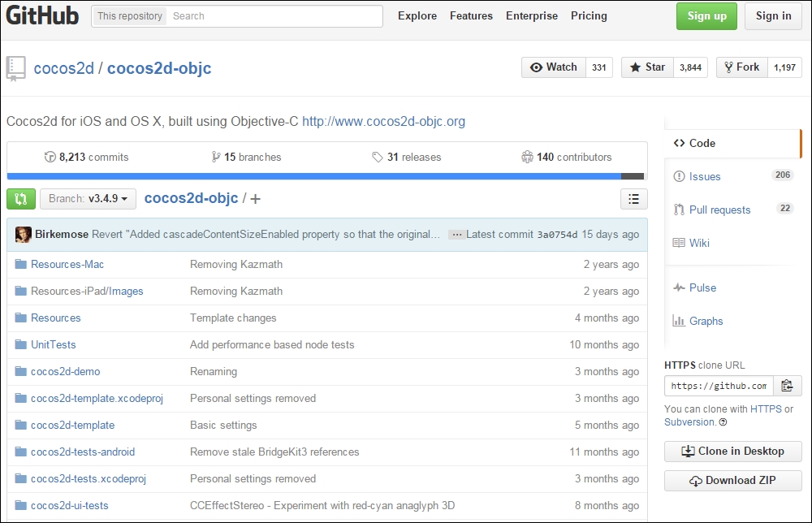812x523 pixels.
Task: Click the Download ZIP button
Action: (732, 480)
